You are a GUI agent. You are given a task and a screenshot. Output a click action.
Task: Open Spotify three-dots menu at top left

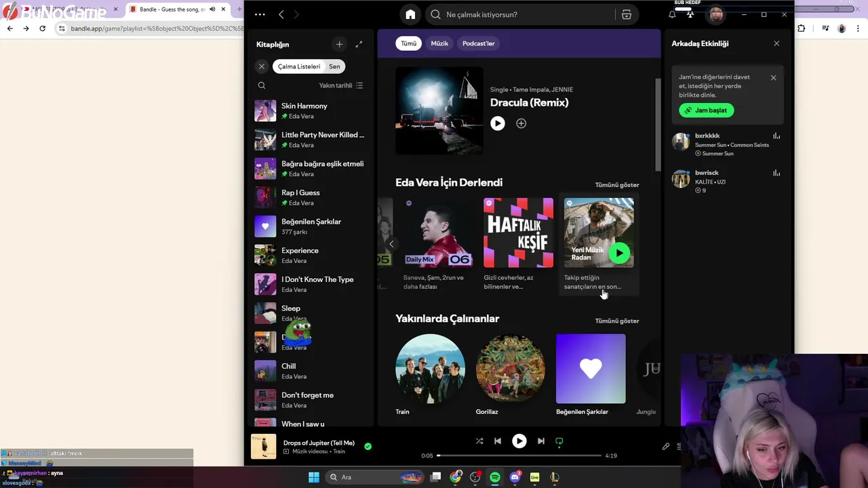[260, 14]
